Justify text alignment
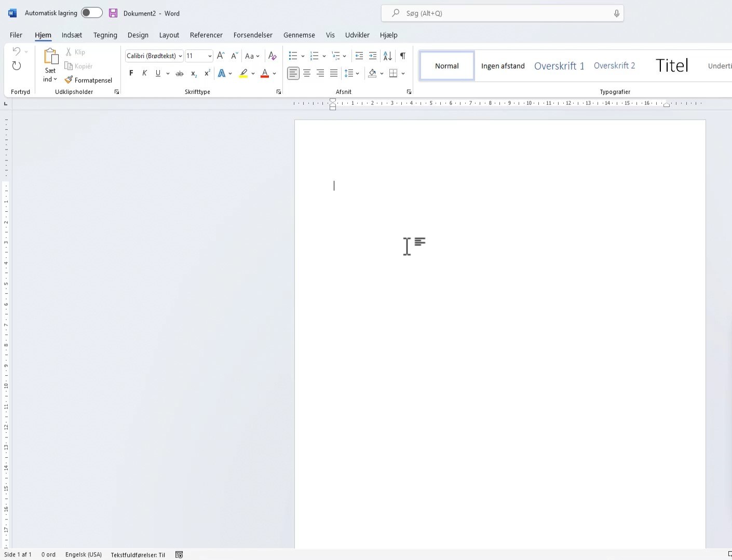Screen dimensions: 732x560 pos(334,73)
